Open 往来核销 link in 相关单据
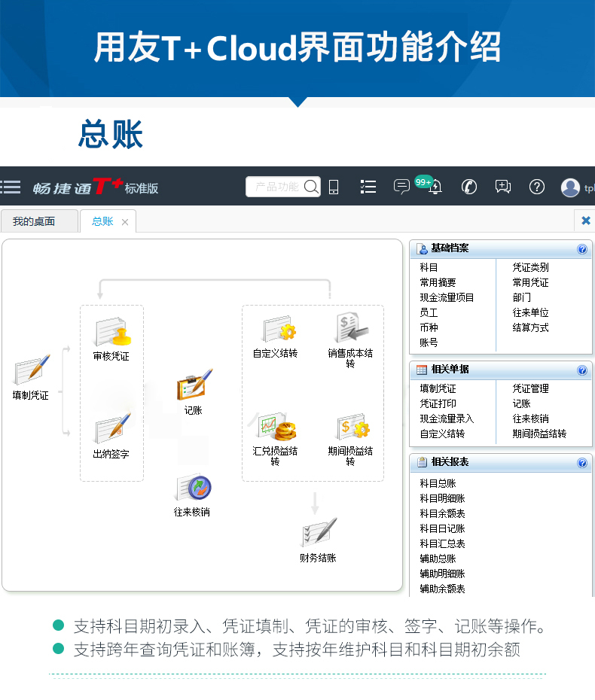595x700 pixels. point(530,418)
